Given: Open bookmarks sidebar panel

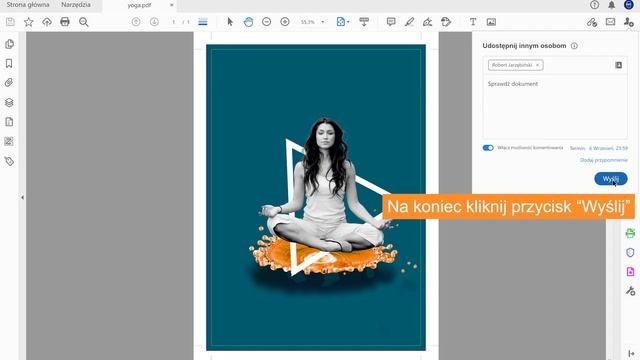Looking at the screenshot, I should tap(9, 63).
